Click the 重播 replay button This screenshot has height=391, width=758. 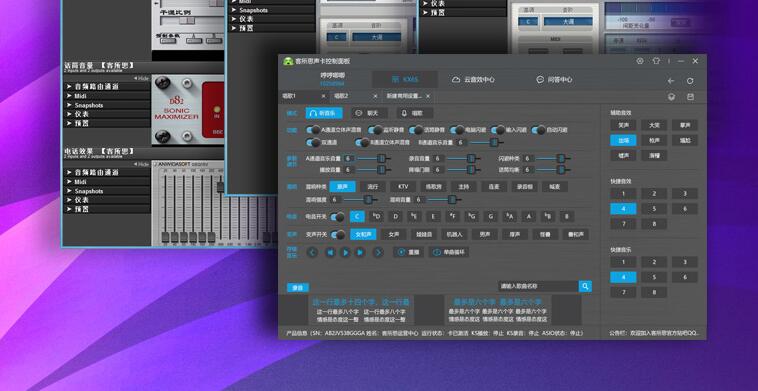[408, 252]
